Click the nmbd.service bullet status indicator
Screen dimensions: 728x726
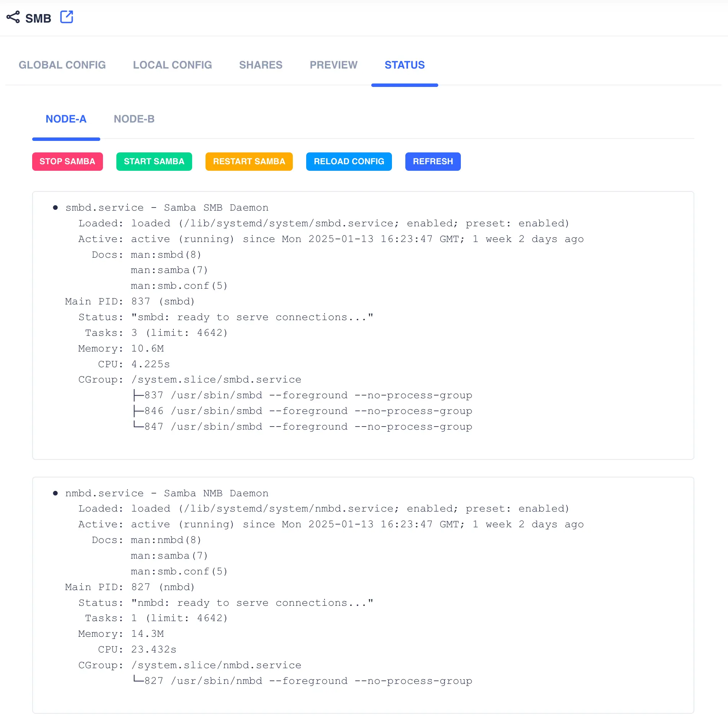[55, 493]
